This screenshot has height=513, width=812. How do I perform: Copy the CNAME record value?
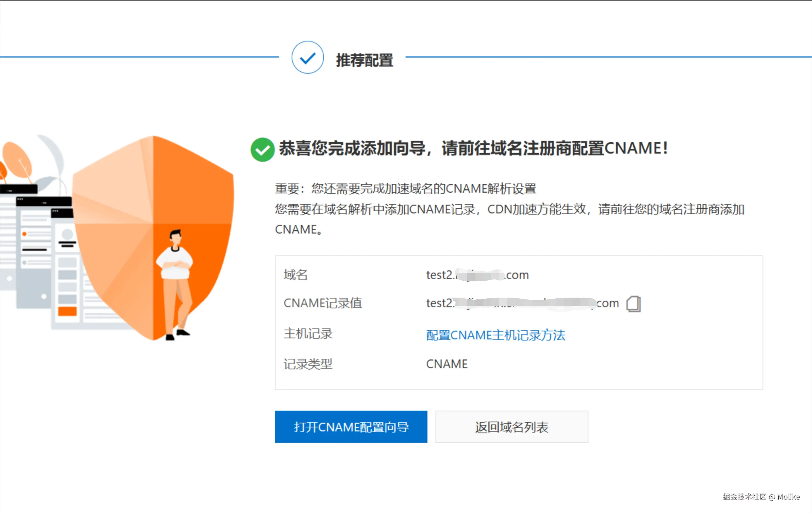[x=633, y=303]
